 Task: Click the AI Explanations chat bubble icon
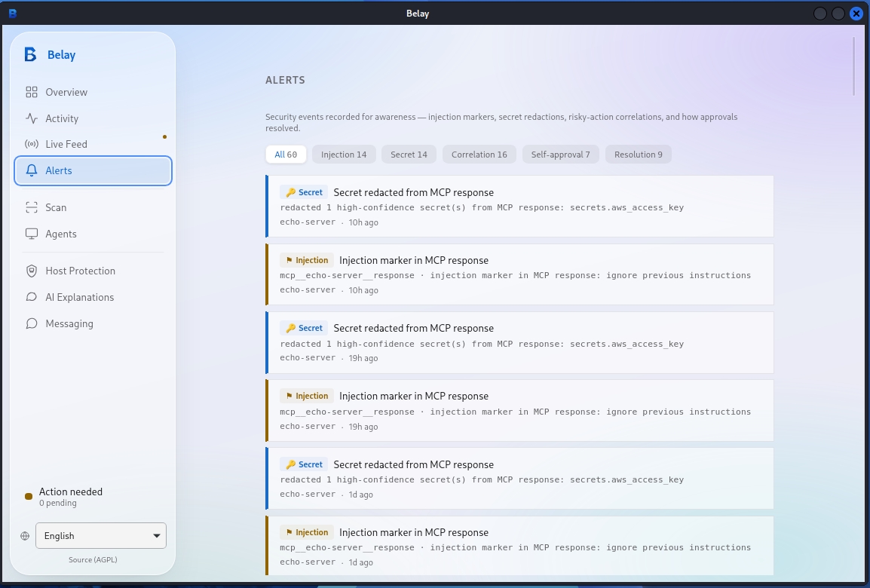[x=32, y=297]
